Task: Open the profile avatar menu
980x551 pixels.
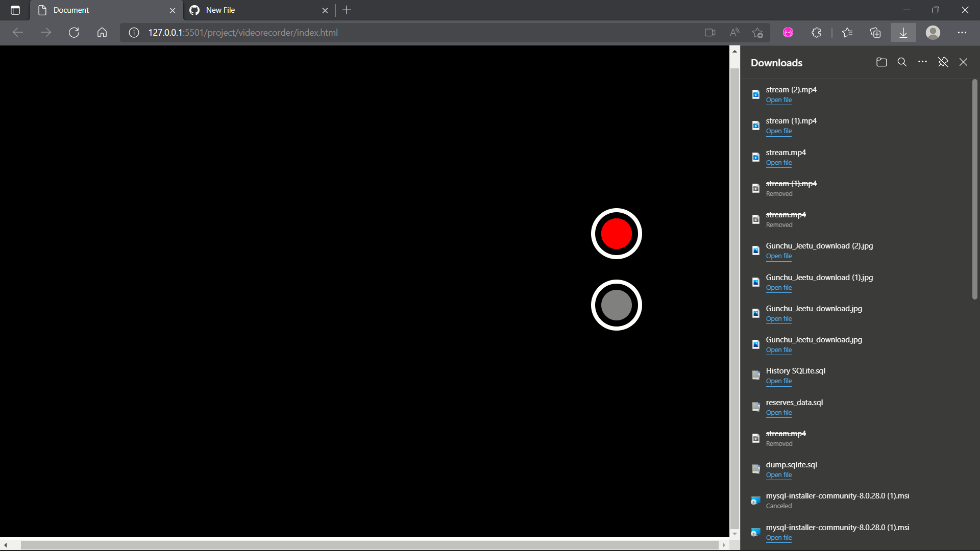Action: (x=933, y=33)
